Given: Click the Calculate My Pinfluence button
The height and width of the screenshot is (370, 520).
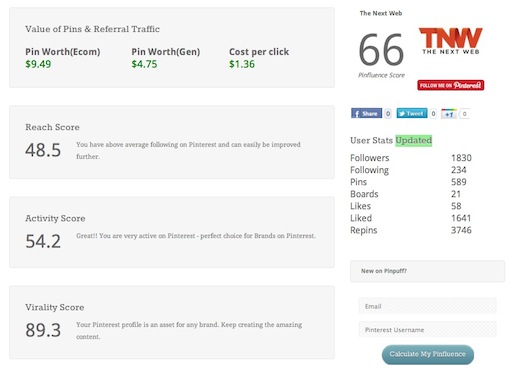Looking at the screenshot, I should [428, 354].
